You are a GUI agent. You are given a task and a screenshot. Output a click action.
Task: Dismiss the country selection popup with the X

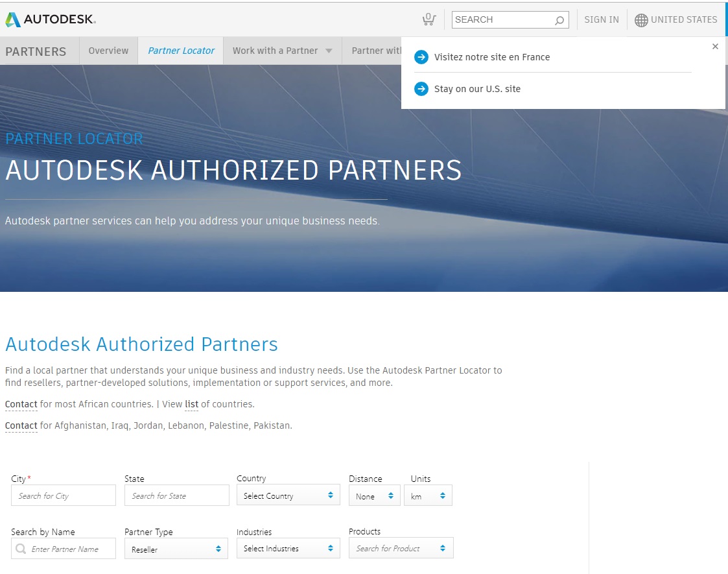coord(715,46)
